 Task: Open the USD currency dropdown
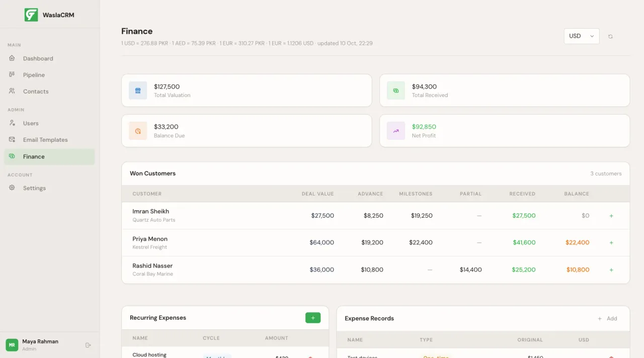(x=582, y=36)
